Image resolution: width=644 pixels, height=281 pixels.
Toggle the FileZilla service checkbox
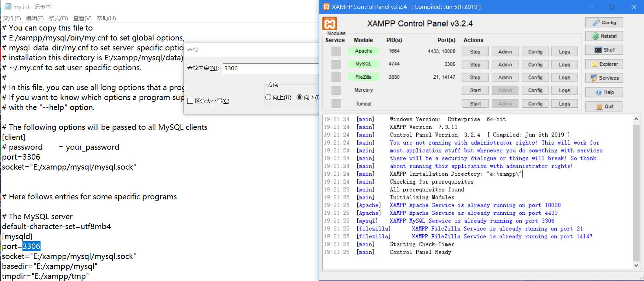tap(336, 77)
